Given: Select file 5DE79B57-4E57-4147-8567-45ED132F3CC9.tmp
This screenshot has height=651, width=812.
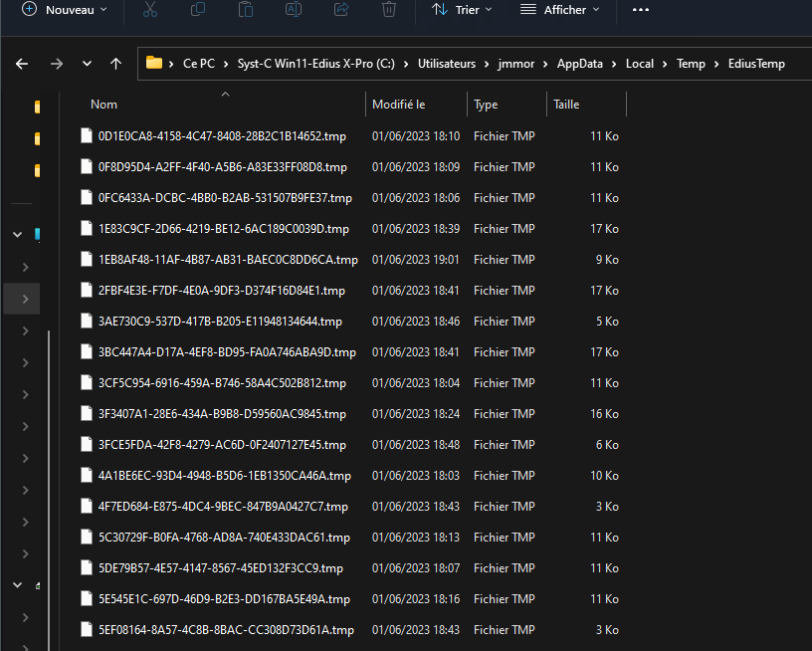Looking at the screenshot, I should tap(221, 568).
